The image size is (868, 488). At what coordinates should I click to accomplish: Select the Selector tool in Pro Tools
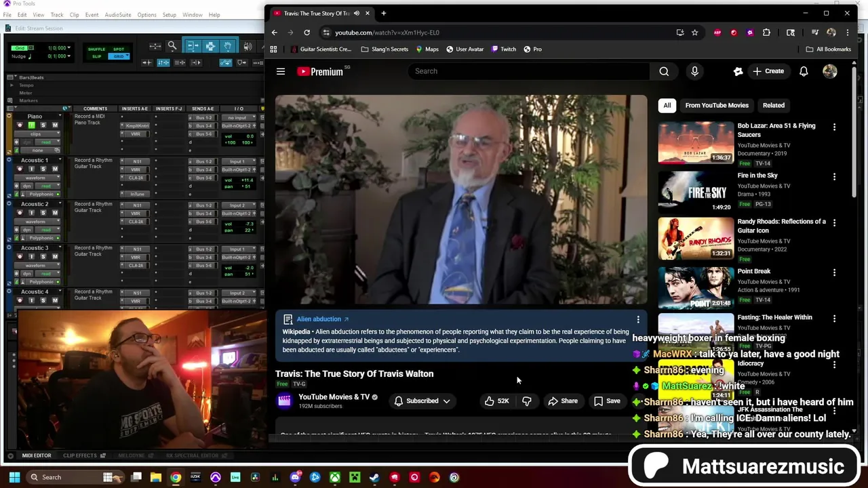click(210, 46)
